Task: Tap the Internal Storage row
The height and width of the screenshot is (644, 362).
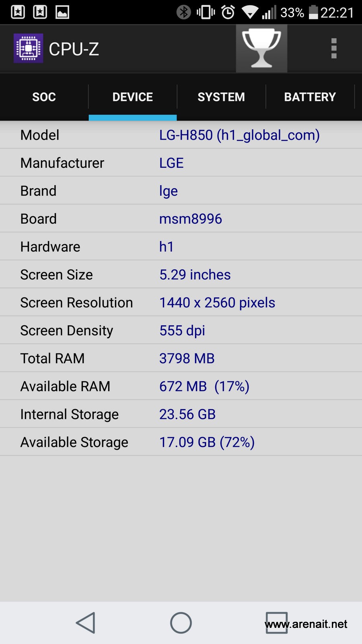Action: click(x=181, y=414)
